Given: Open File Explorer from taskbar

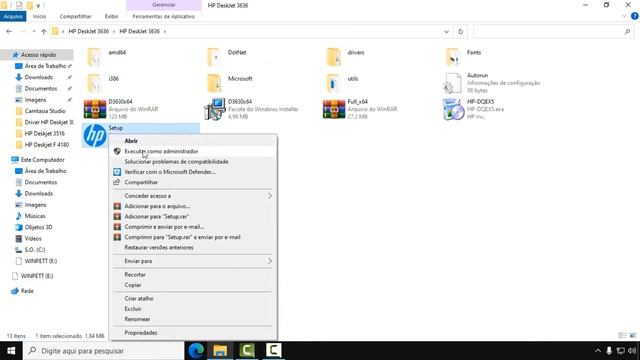Looking at the screenshot, I should coord(220,350).
